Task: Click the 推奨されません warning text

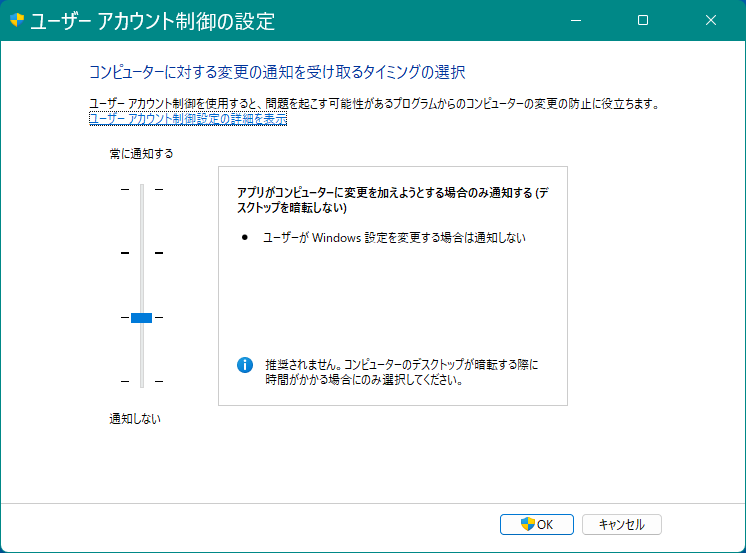Action: pyautogui.click(x=402, y=372)
